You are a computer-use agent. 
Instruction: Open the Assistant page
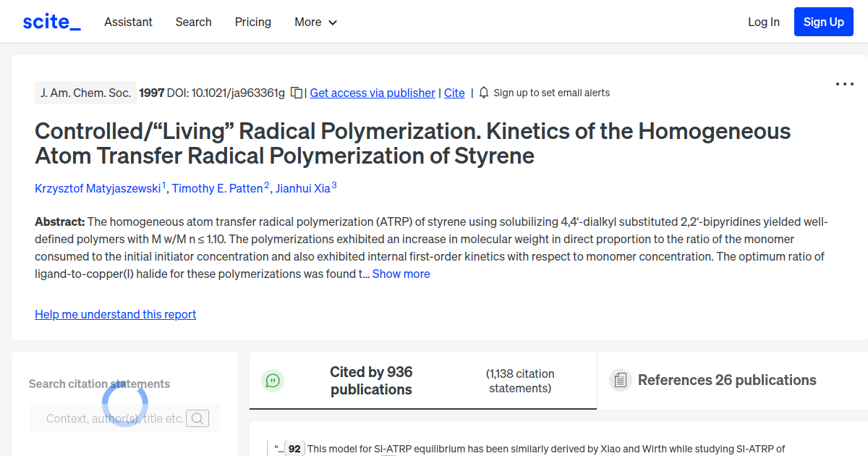[128, 22]
